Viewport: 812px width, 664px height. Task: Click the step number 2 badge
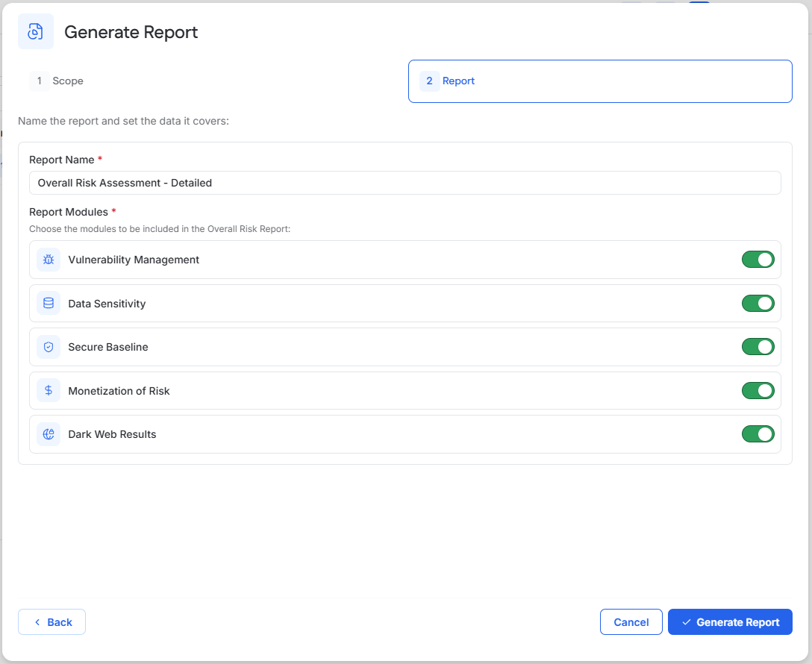(429, 81)
